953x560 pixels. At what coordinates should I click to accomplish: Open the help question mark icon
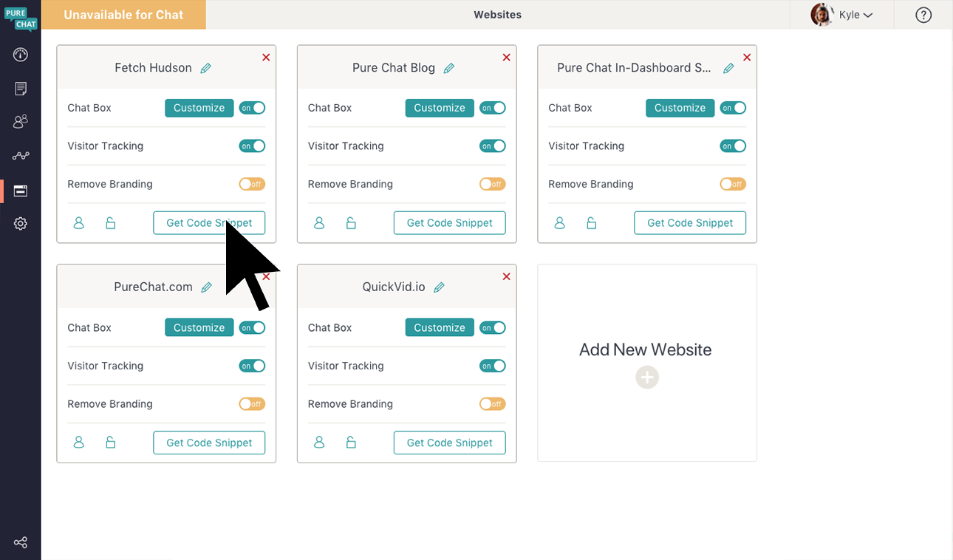point(923,15)
